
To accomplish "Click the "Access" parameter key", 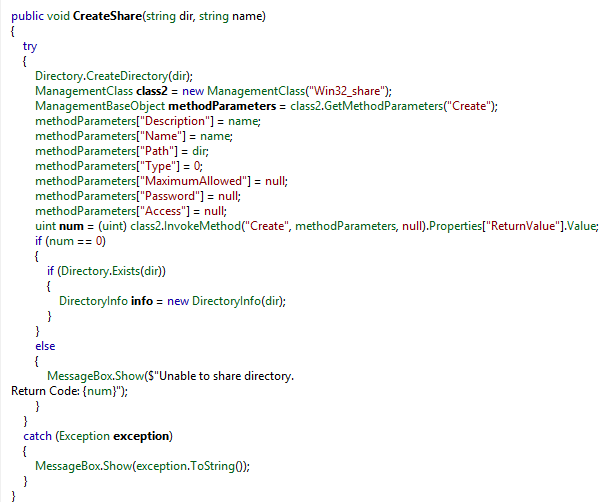I will [x=155, y=211].
